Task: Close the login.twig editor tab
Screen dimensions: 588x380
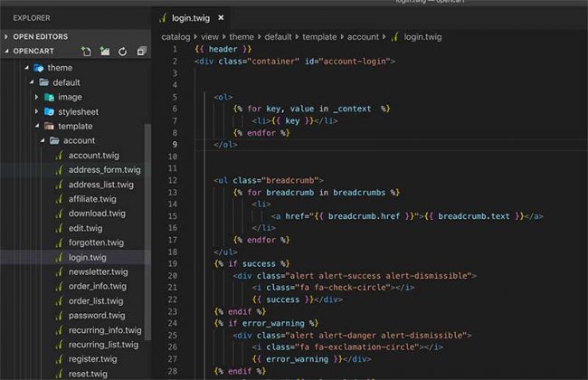Action: (x=221, y=17)
